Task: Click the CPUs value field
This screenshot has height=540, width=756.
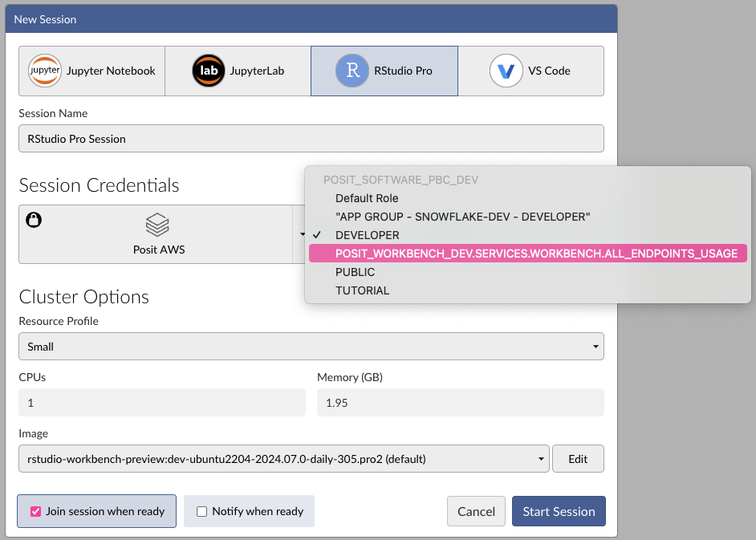Action: [162, 403]
